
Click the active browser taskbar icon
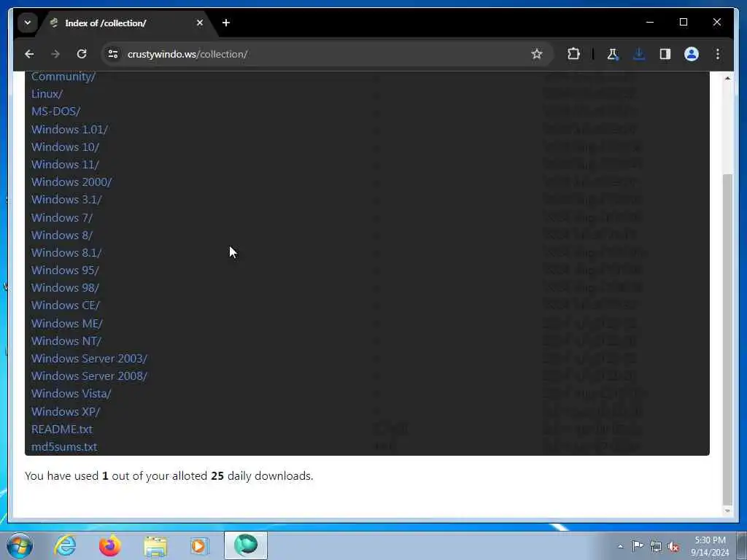click(x=246, y=545)
